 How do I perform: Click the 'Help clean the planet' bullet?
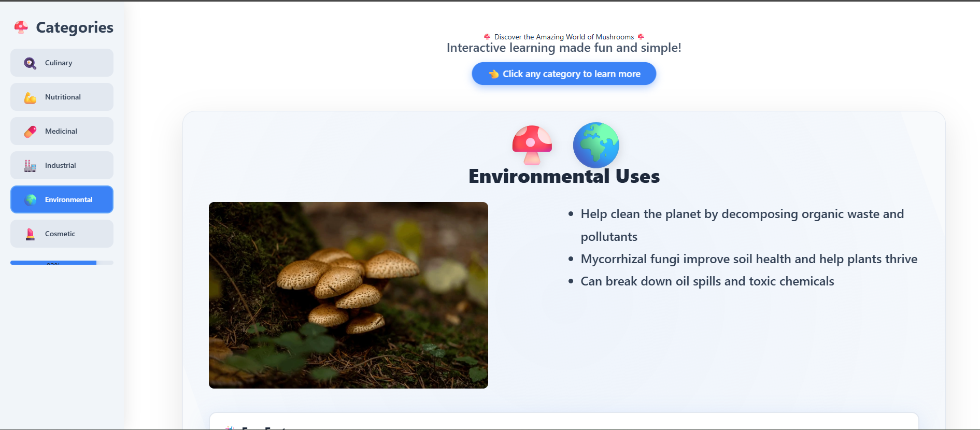[742, 225]
